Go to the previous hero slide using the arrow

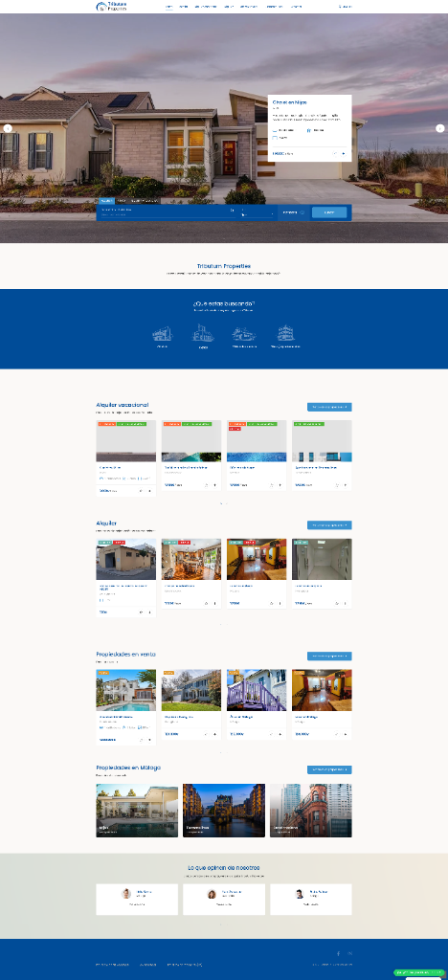pos(8,128)
